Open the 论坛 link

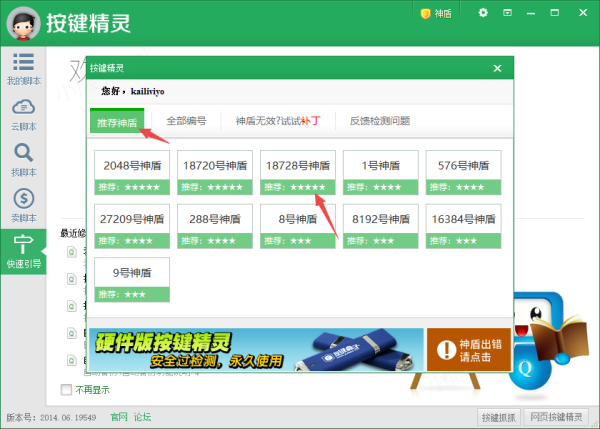coord(142,417)
